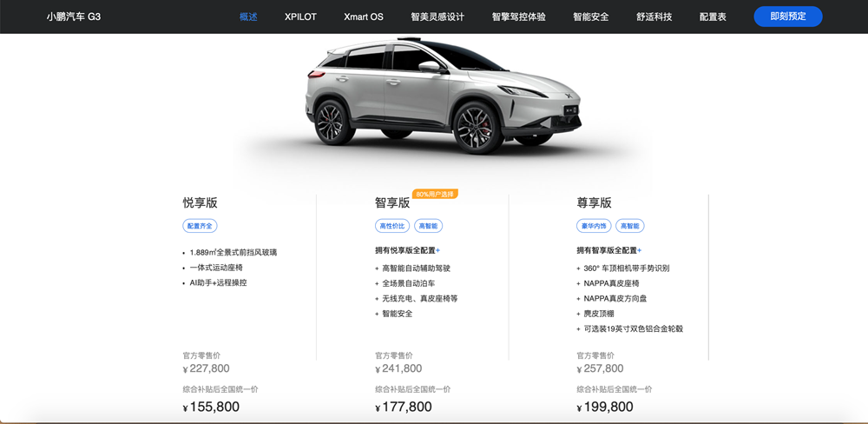Click the 配置齐全 tag badge
The height and width of the screenshot is (424, 868).
tap(200, 226)
